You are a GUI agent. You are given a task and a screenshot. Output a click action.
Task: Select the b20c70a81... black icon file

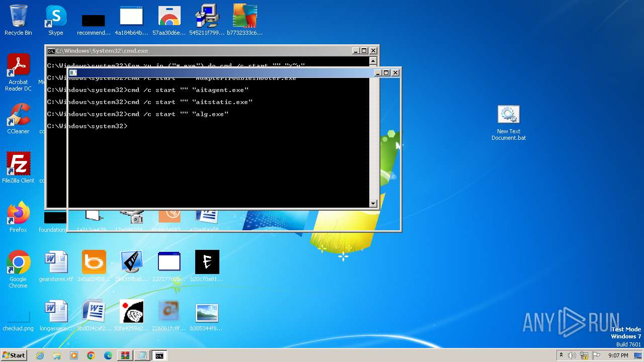(x=207, y=266)
